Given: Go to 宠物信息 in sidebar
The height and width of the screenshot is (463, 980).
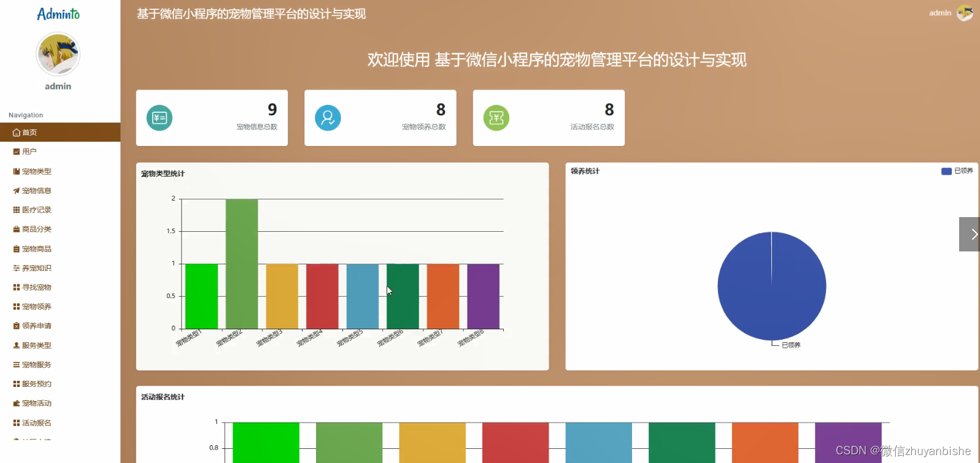Looking at the screenshot, I should (x=60, y=191).
